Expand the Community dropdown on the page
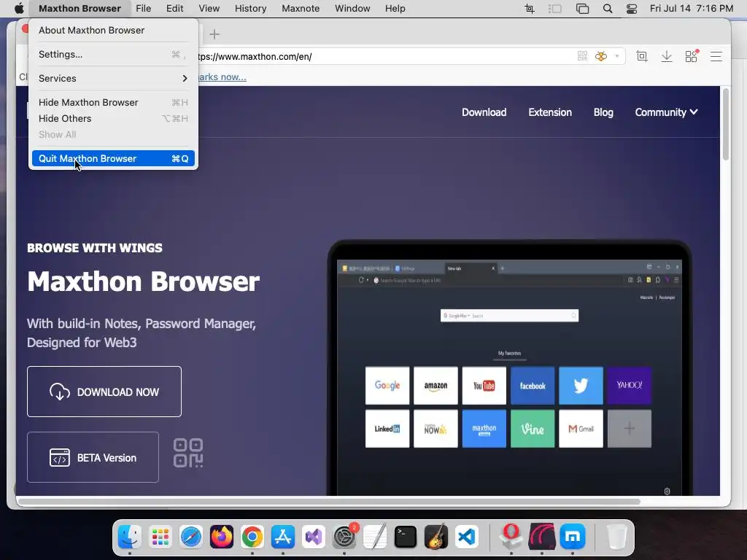This screenshot has height=560, width=747. (x=666, y=112)
